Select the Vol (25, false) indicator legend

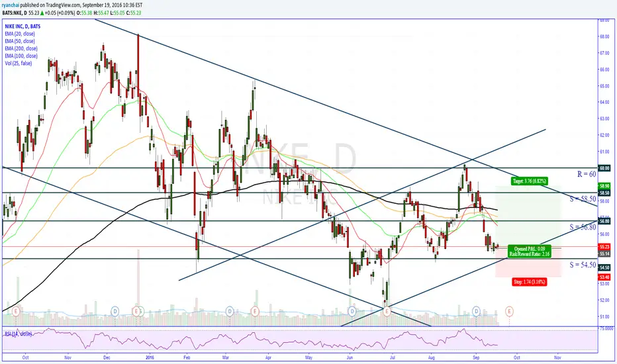(x=18, y=64)
